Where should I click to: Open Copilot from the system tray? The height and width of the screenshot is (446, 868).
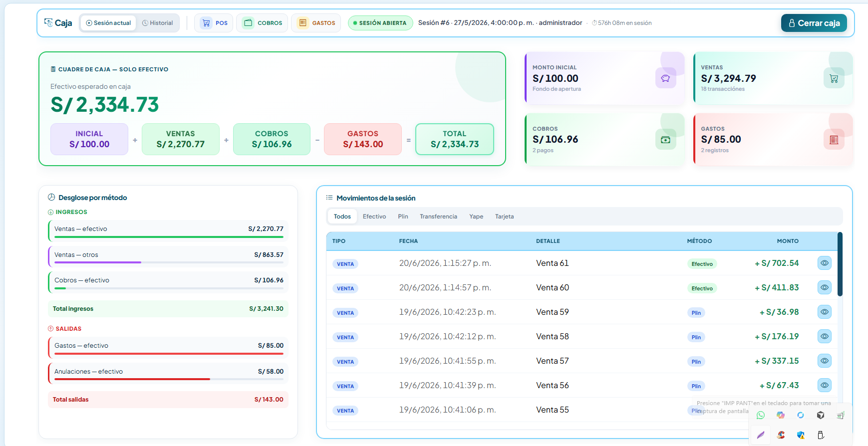[781, 415]
